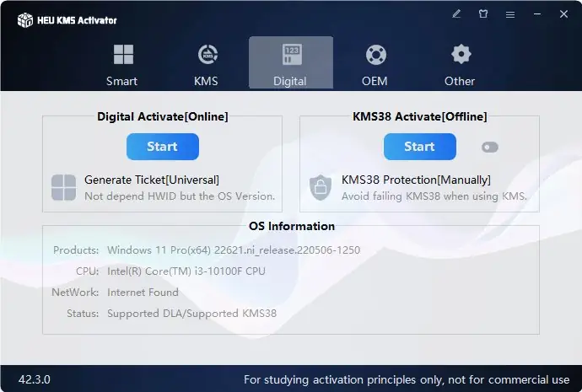Click the studying activation principles footer notice

point(407,379)
